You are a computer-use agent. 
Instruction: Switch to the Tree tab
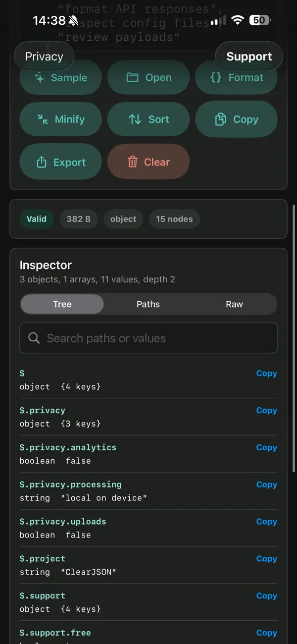pyautogui.click(x=62, y=304)
